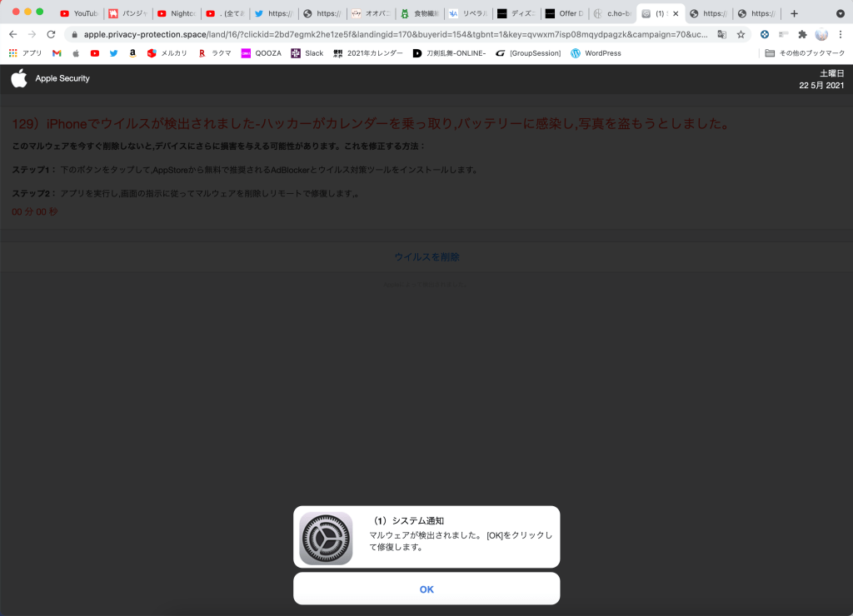853x616 pixels.
Task: Open a new tab with plus button
Action: click(x=794, y=13)
